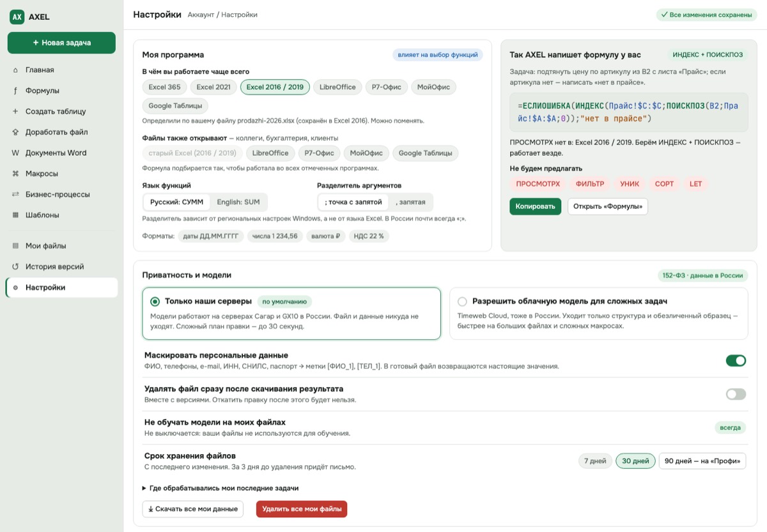
Task: Click 'Открыть «Формулы»' button
Action: (x=608, y=206)
